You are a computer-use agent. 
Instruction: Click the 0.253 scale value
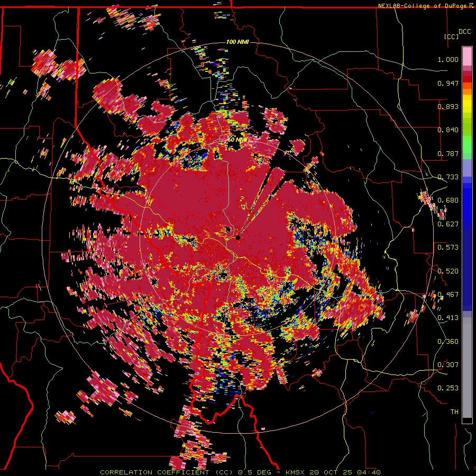(x=448, y=388)
